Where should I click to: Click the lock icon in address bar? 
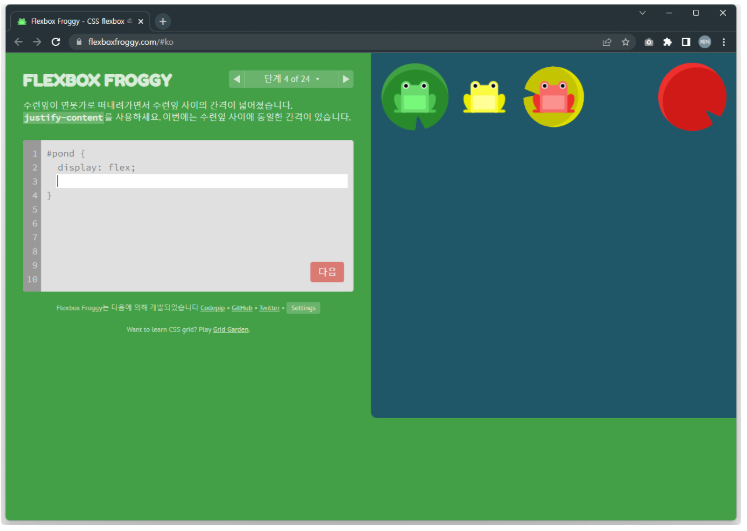tap(79, 42)
